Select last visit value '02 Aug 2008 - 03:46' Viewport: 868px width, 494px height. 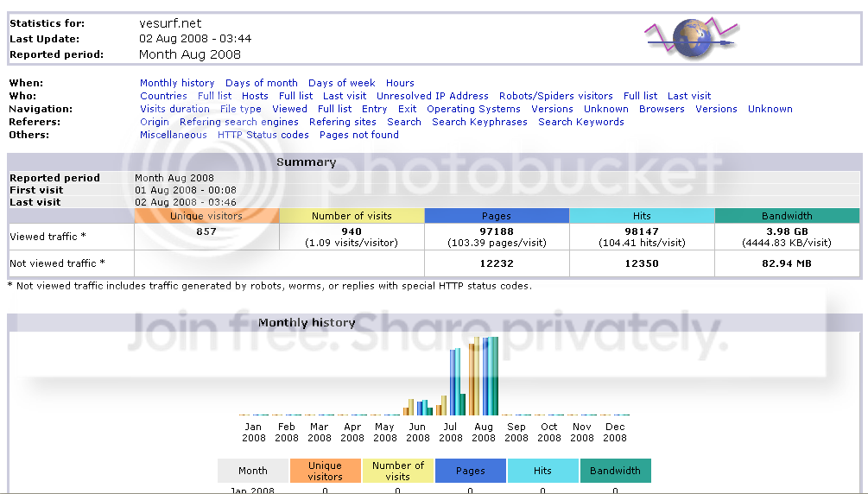tap(186, 202)
